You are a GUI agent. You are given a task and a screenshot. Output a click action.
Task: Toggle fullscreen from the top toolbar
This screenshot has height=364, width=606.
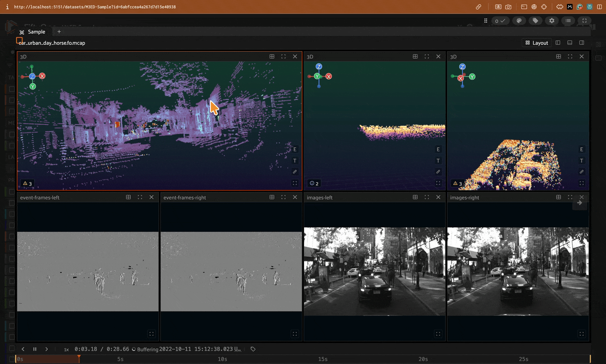pos(584,21)
